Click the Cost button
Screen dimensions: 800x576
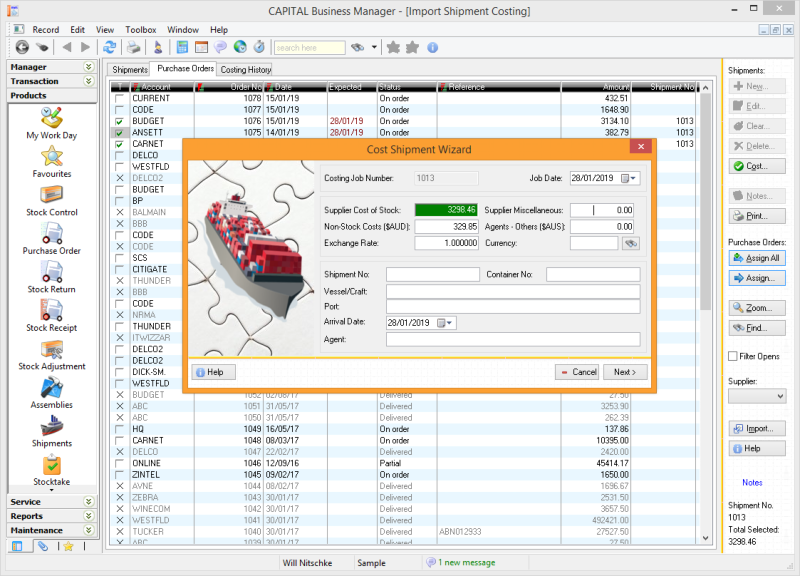757,166
